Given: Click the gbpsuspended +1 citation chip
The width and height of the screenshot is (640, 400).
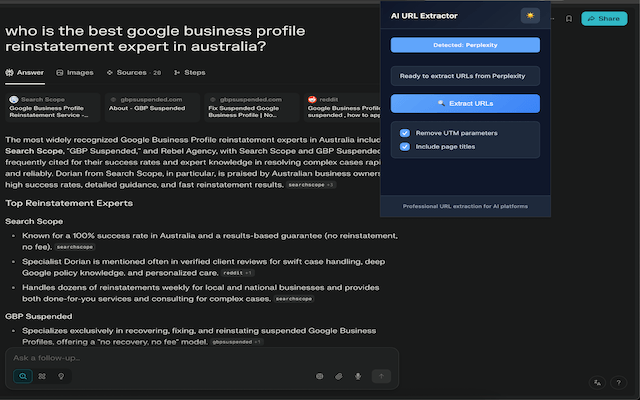Looking at the screenshot, I should (237, 342).
